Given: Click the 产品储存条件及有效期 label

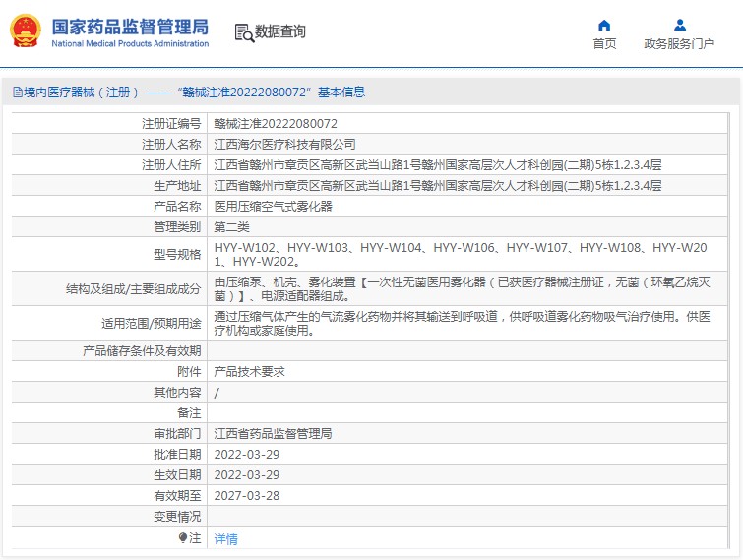Looking at the screenshot, I should 142,351.
